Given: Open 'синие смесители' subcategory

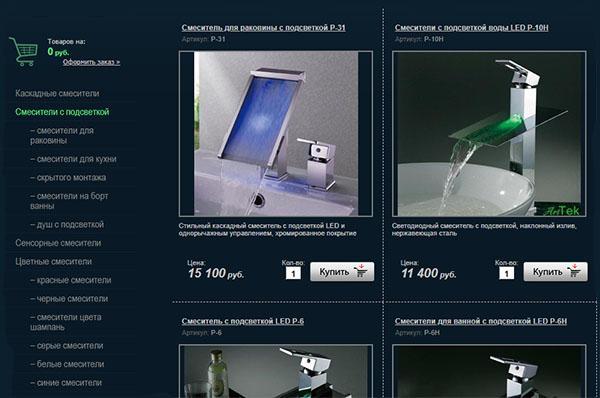Looking at the screenshot, I should click(x=66, y=383).
